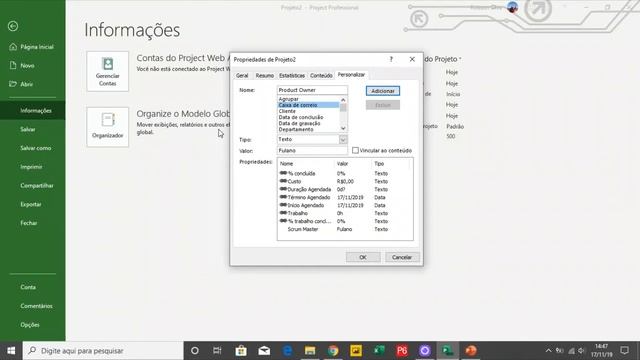Viewport: 640px width, 360px height.
Task: Select Caixa de correio in the list
Action: [x=308, y=105]
